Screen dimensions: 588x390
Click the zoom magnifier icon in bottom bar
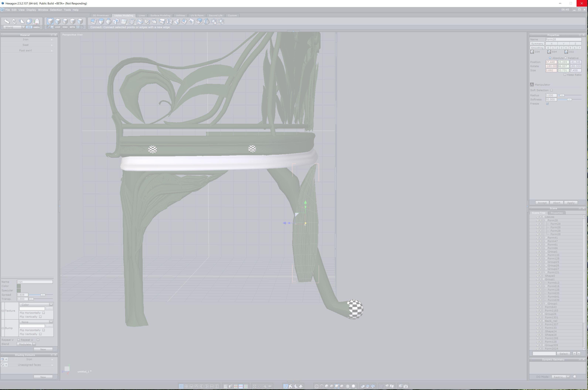tap(265, 386)
